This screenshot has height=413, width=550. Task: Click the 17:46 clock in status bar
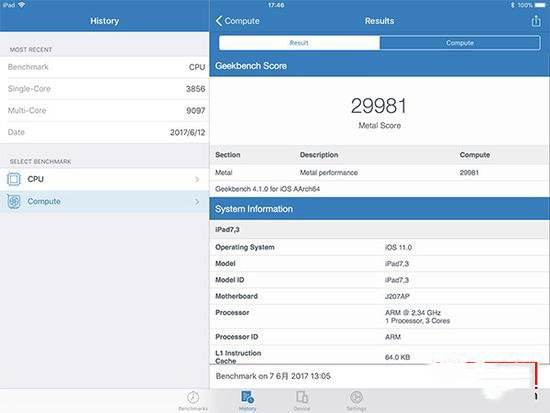(276, 5)
